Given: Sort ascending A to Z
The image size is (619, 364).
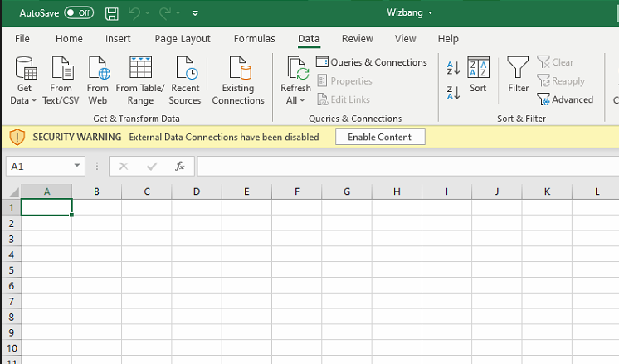Looking at the screenshot, I should (x=453, y=68).
